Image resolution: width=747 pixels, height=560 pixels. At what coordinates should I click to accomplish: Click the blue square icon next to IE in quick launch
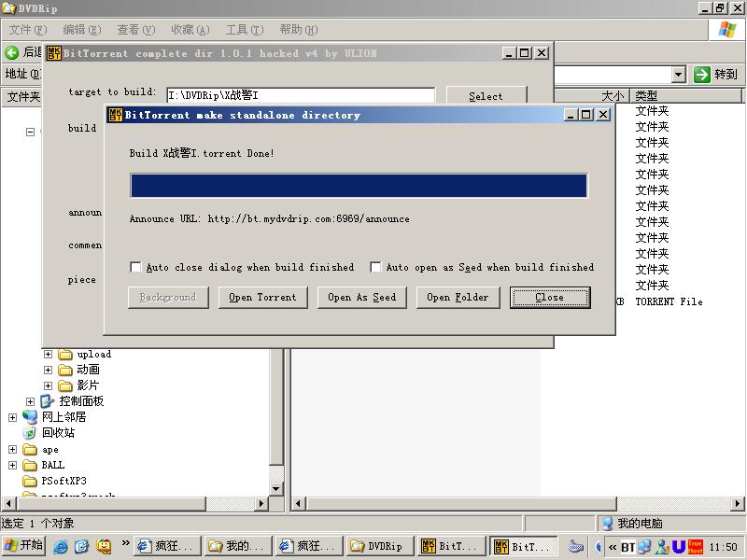pyautogui.click(x=82, y=546)
